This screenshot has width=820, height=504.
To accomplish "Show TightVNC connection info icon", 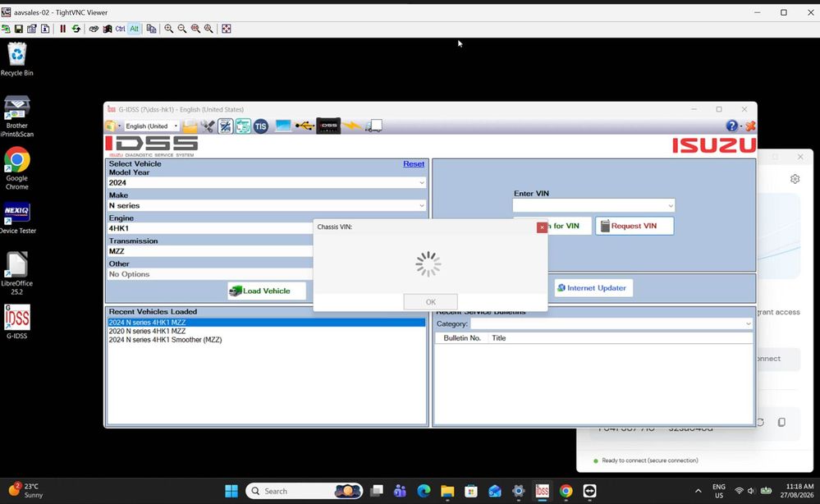I will point(45,29).
